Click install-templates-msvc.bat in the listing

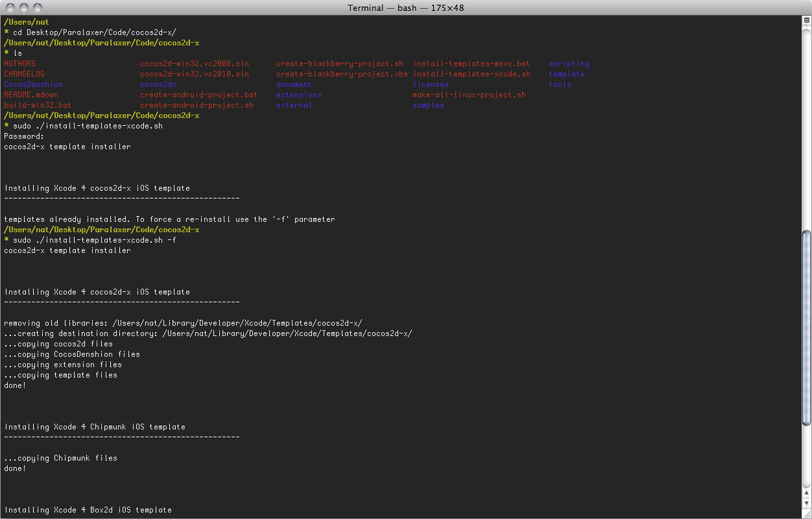click(472, 64)
